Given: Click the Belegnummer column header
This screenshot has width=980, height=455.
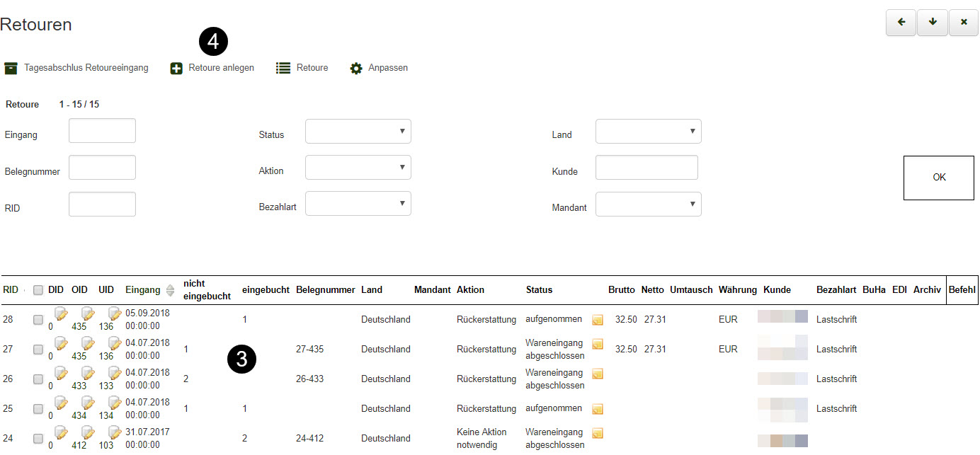Looking at the screenshot, I should click(x=325, y=290).
